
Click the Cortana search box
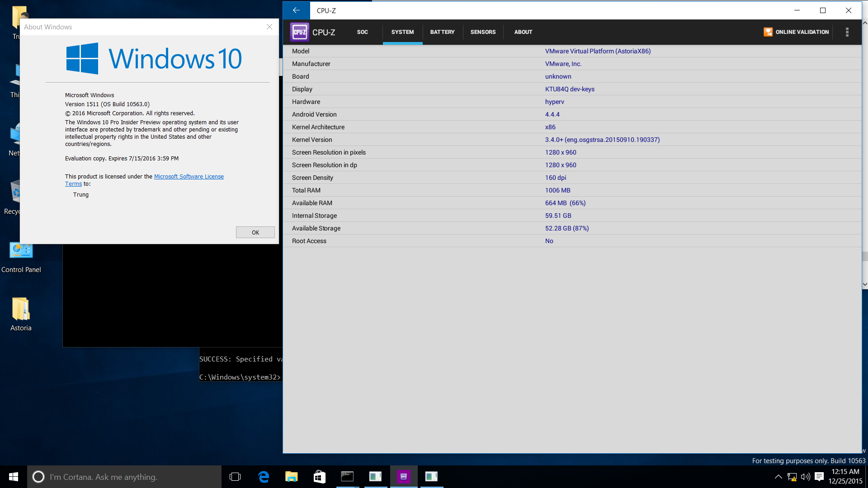(x=124, y=477)
